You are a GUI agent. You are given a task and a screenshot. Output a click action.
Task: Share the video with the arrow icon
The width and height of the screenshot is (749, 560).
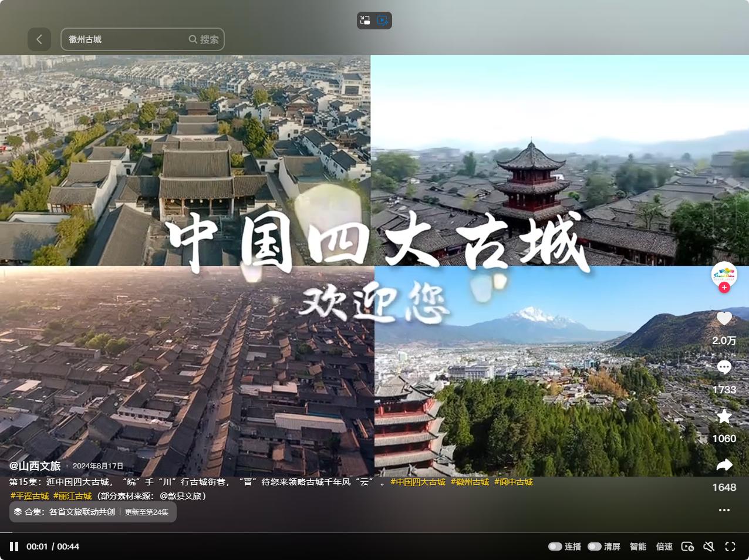pos(724,465)
